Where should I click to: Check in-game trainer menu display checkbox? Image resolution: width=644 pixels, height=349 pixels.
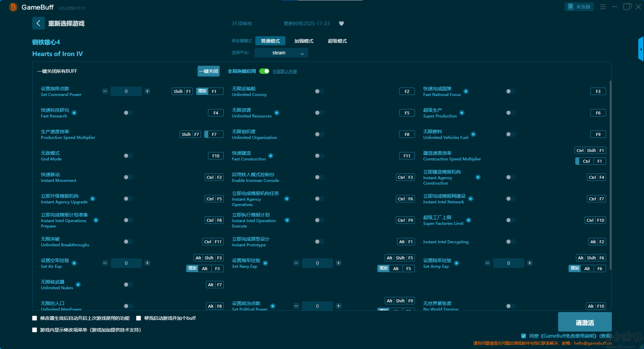[x=35, y=330]
